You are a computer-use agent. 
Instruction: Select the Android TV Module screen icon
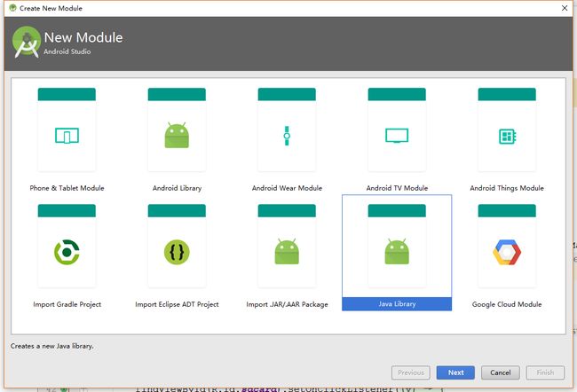click(397, 136)
